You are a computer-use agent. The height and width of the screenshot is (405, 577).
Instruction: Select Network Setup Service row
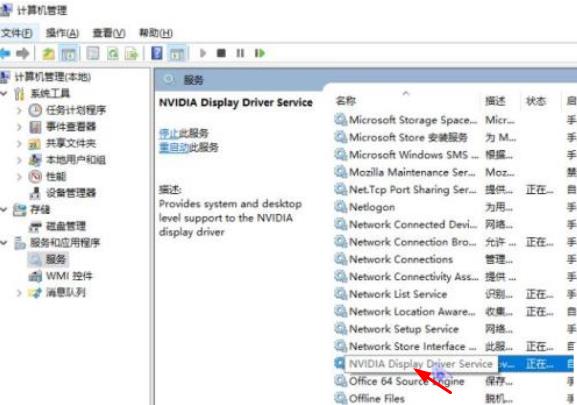click(455, 329)
